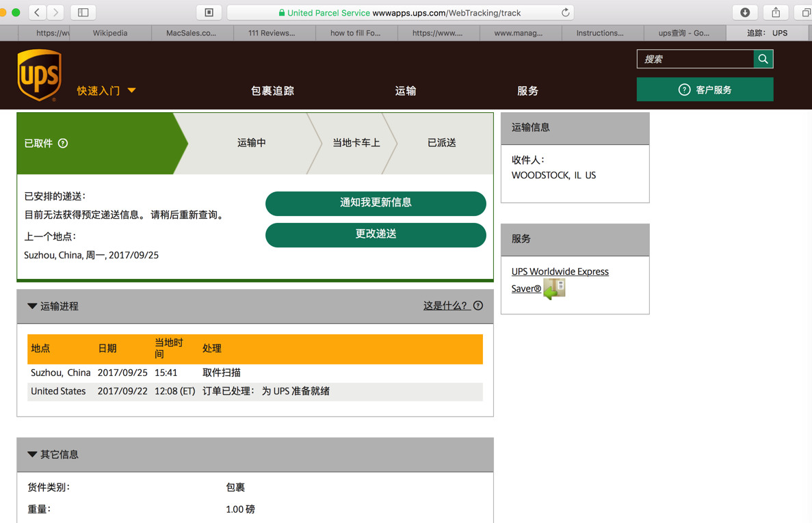Image resolution: width=812 pixels, height=523 pixels.
Task: Click the 订单已处理 activity text
Action: 266,391
